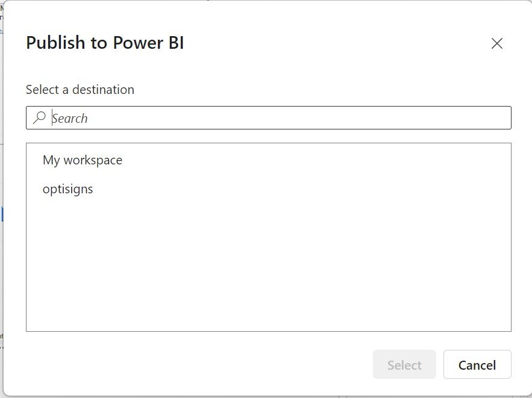Click the search glyph left of the placeholder text

[39, 117]
